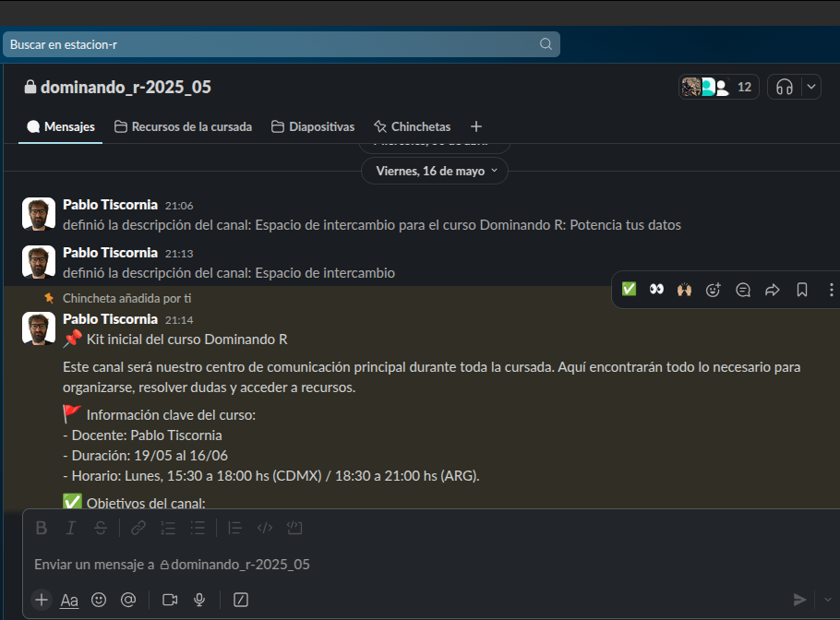Image resolution: width=840 pixels, height=620 pixels.
Task: Forward the pinned message with the share arrow
Action: point(773,290)
